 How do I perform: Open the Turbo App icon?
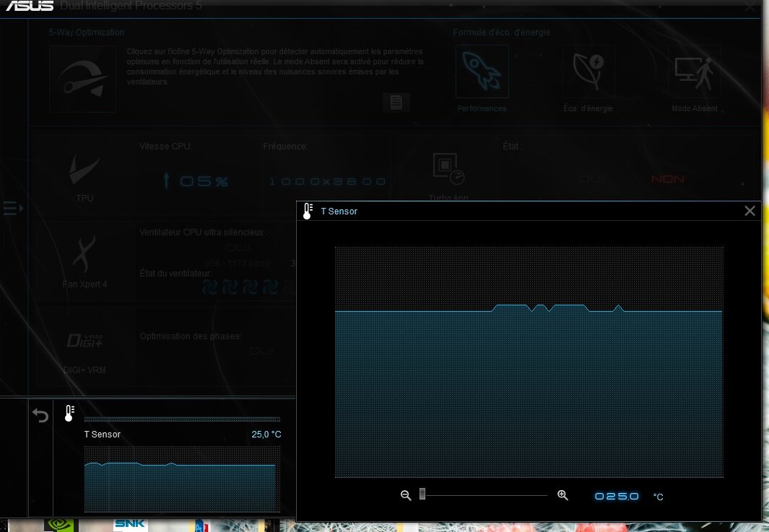click(x=448, y=168)
